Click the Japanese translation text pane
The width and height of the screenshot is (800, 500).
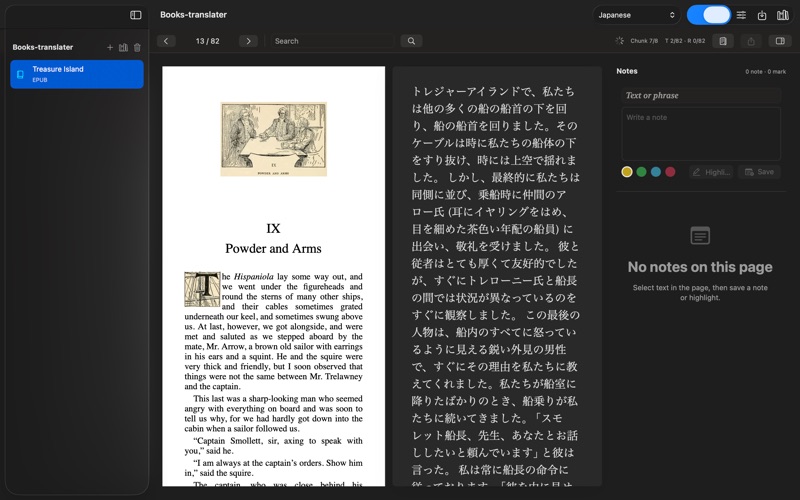(x=497, y=276)
